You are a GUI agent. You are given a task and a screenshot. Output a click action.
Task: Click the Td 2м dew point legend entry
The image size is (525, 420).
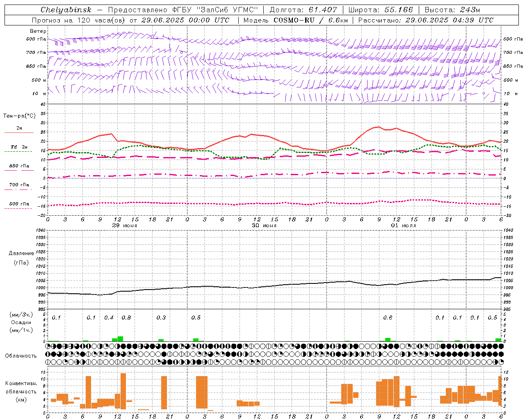click(19, 147)
